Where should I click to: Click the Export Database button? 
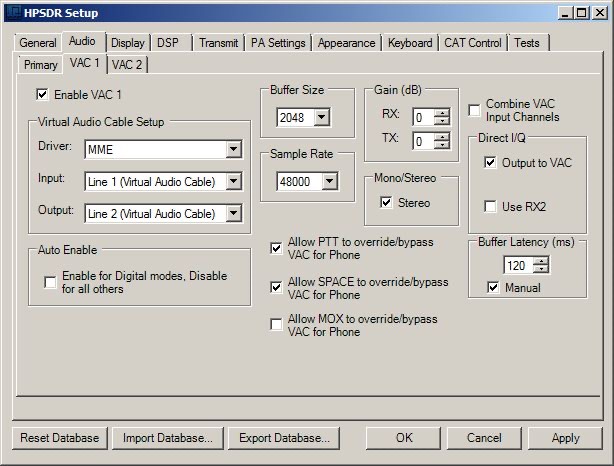tap(284, 438)
